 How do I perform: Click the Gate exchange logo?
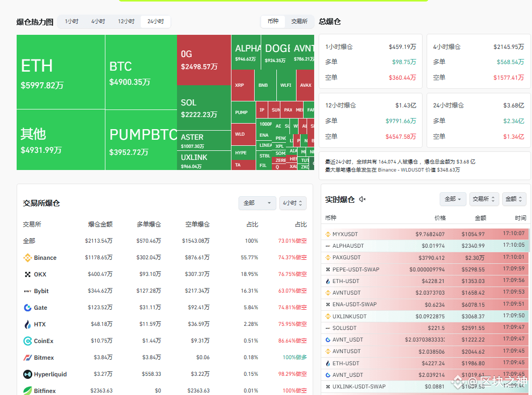click(27, 307)
